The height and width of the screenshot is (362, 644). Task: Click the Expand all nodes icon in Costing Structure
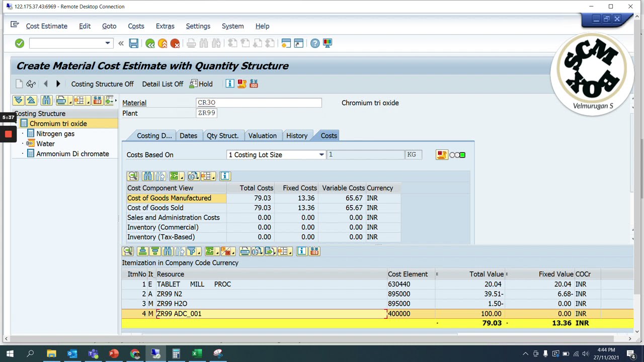point(18,101)
